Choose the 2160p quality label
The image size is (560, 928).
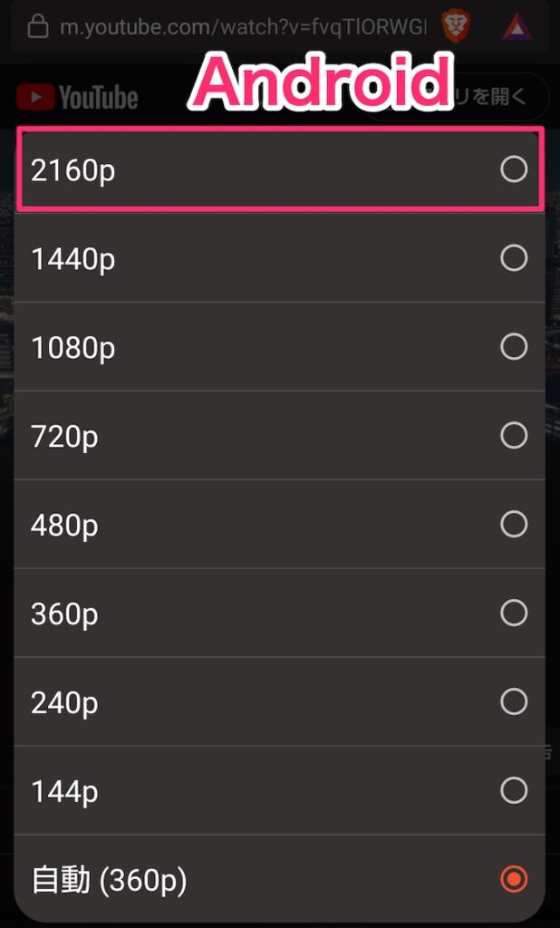[x=72, y=171]
